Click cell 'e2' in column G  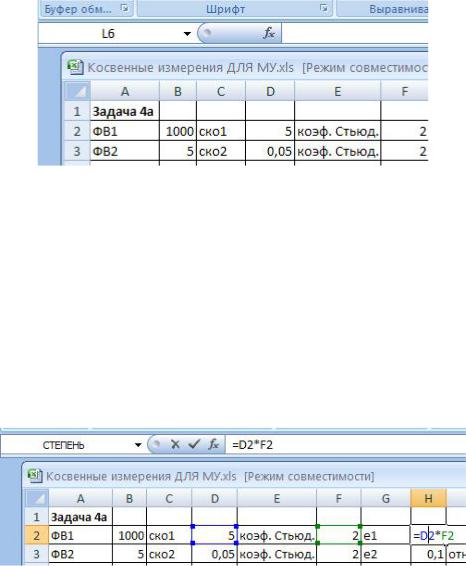tap(386, 554)
